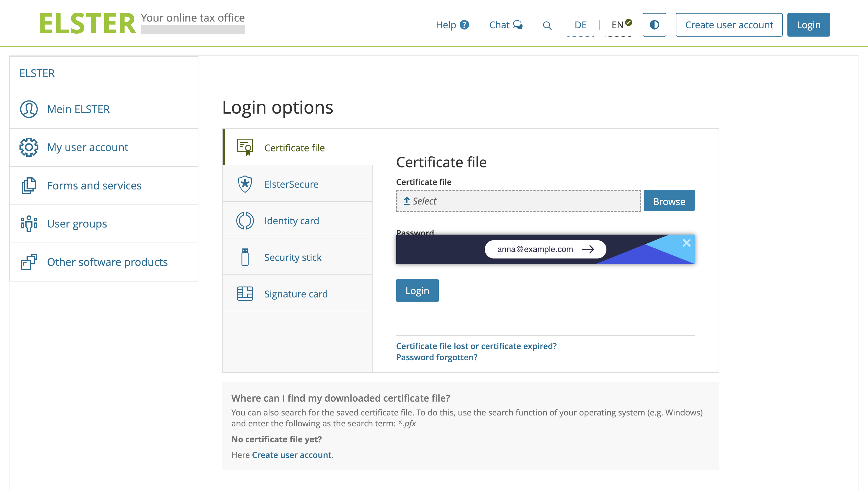The height and width of the screenshot is (491, 868).
Task: Close the anna@example.com overlay banner
Action: click(686, 243)
